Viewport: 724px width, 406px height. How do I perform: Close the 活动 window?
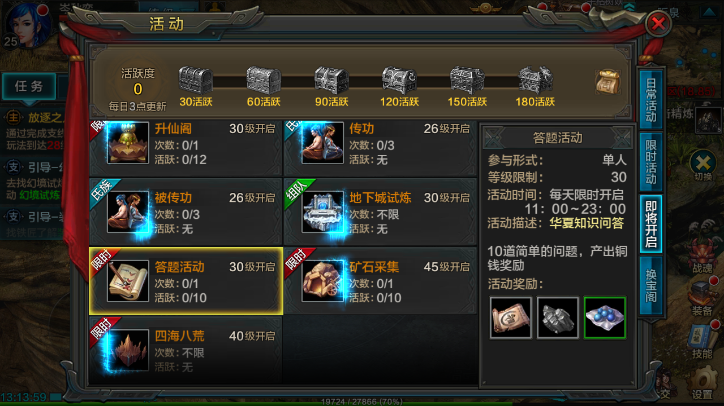point(658,23)
